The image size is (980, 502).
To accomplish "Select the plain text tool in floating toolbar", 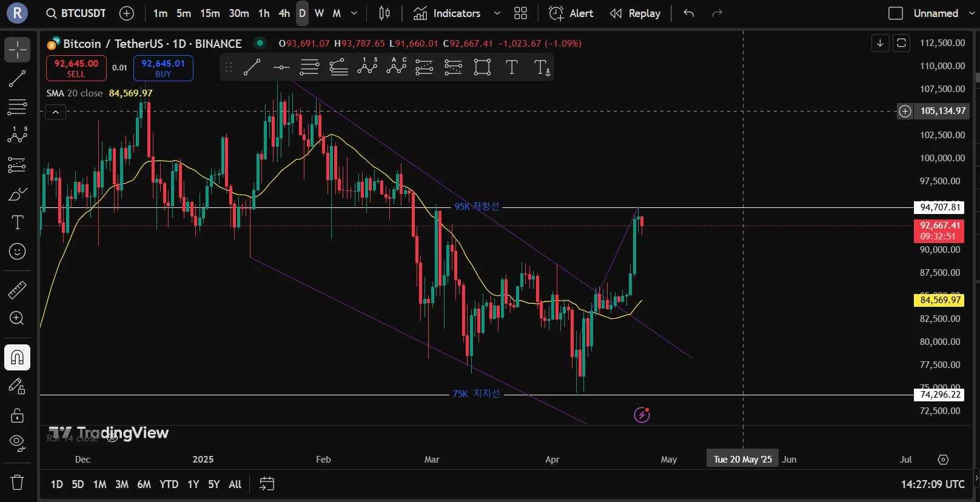I will (511, 67).
